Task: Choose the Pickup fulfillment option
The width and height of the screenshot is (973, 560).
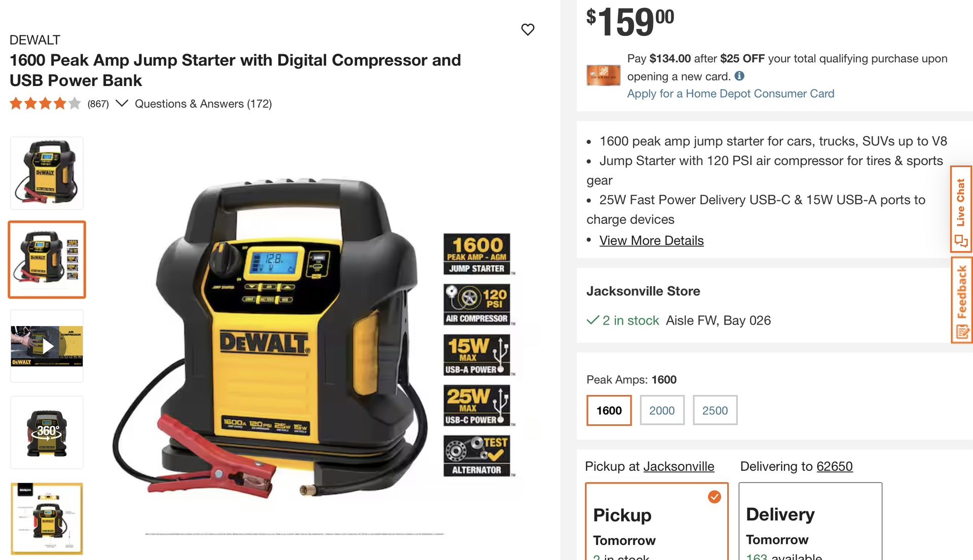Action: click(657, 522)
